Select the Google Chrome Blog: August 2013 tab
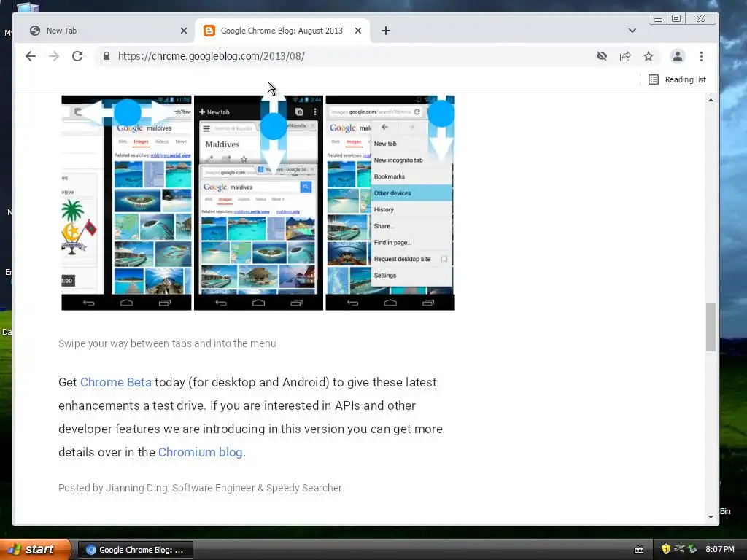Viewport: 747px width, 560px height. [282, 31]
